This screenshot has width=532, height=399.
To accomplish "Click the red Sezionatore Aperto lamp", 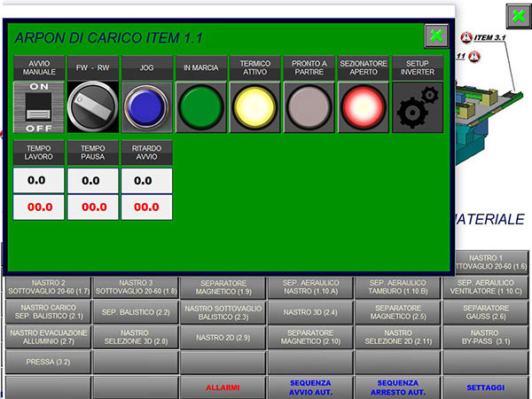I will (x=363, y=106).
